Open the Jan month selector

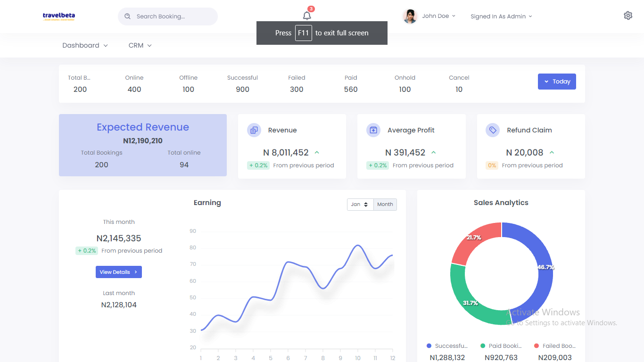click(360, 205)
